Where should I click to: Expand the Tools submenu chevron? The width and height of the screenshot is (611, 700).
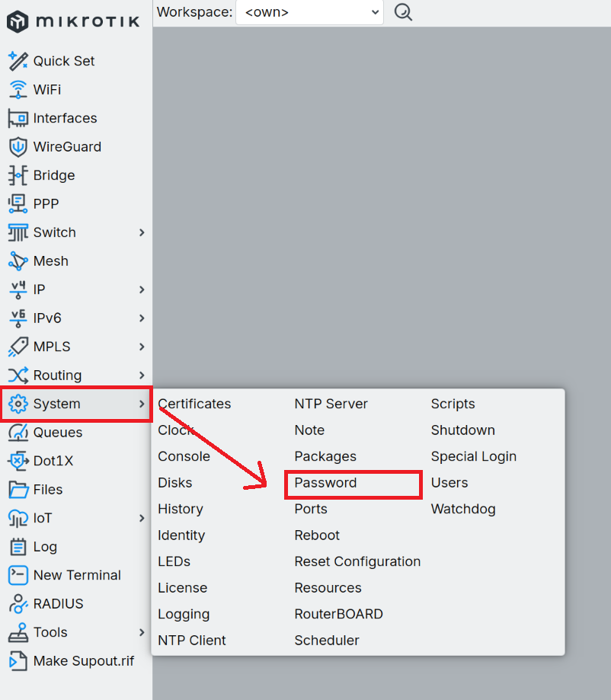tap(142, 632)
